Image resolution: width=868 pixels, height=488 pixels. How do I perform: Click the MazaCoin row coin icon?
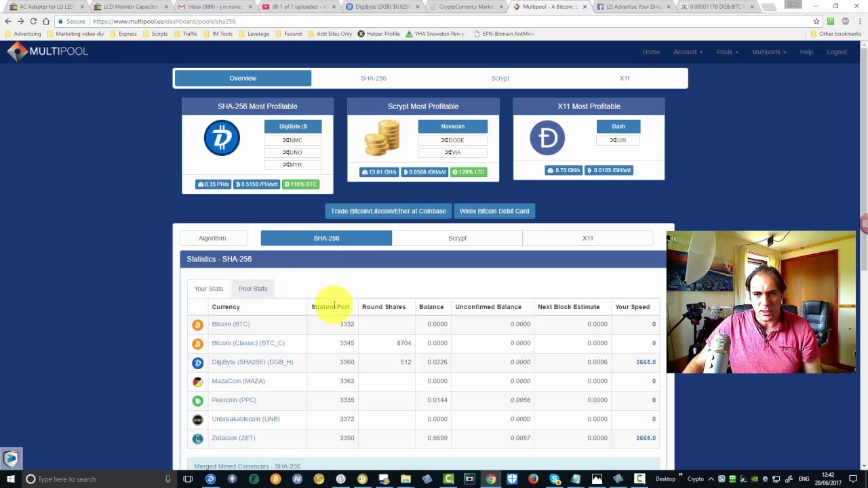(197, 382)
